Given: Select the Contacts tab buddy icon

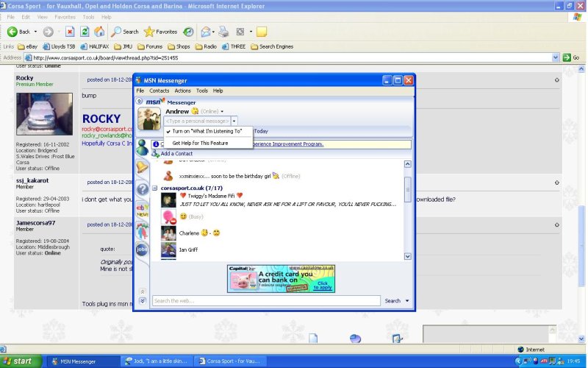Looking at the screenshot, I should click(142, 147).
